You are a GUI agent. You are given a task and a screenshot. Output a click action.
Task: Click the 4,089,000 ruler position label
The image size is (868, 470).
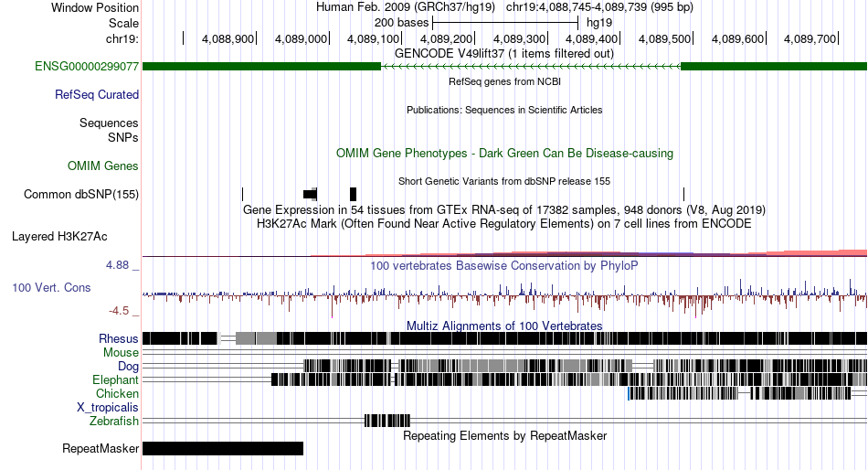[x=302, y=38]
